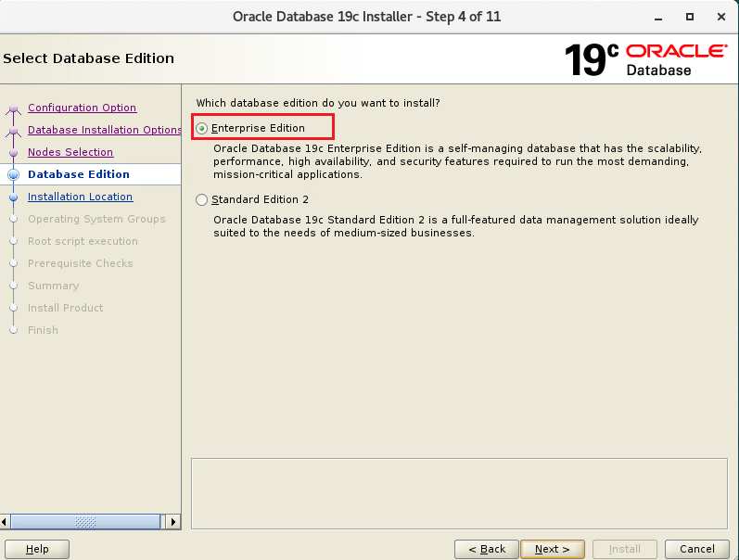Open the installer Help
Viewport: 739px width, 560px height.
(37, 549)
